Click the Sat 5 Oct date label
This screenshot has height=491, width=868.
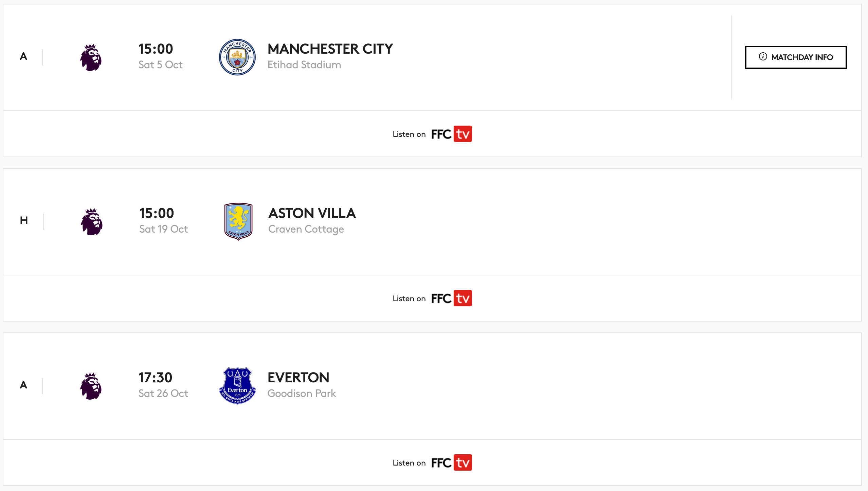point(160,65)
